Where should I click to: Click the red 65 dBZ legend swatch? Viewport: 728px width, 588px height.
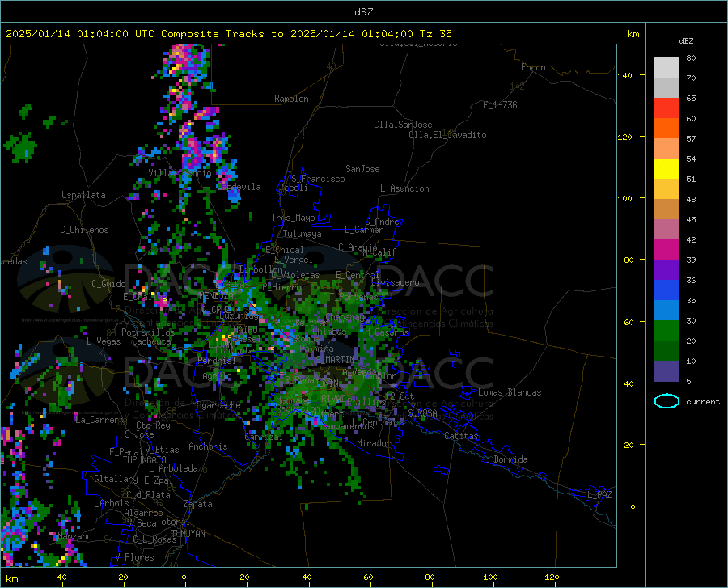click(667, 108)
